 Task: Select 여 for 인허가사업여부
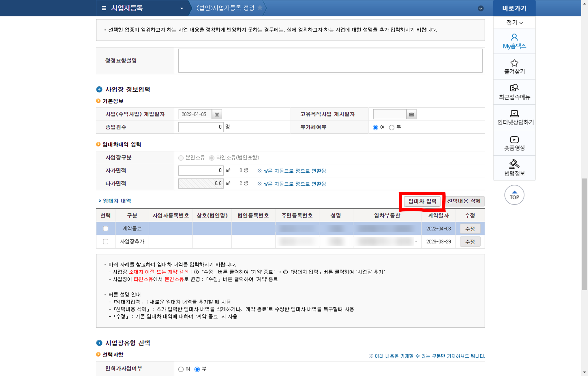click(181, 369)
